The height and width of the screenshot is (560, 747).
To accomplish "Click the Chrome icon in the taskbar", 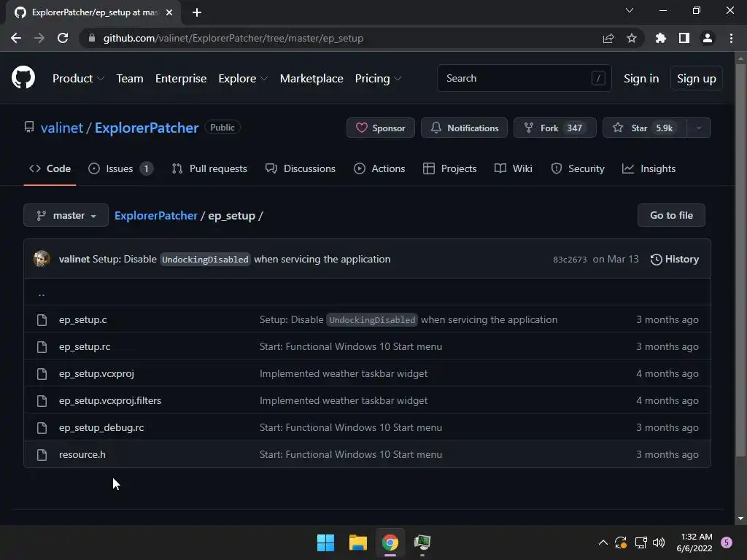I will coord(390,542).
